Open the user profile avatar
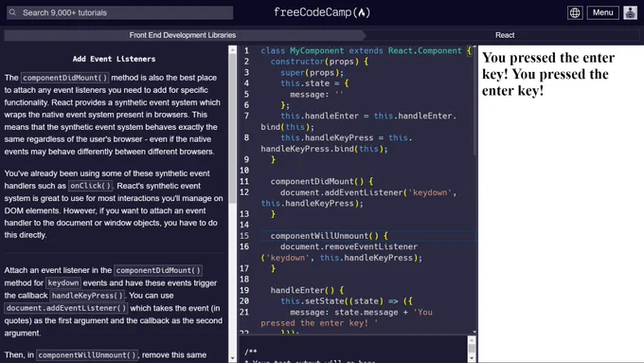This screenshot has width=644, height=363. (x=630, y=12)
